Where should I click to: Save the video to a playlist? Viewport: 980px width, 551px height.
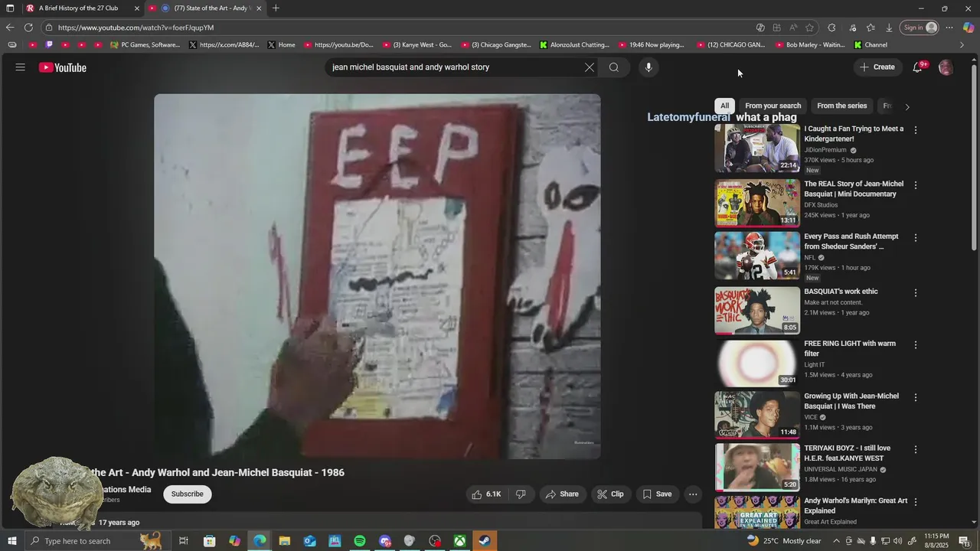pos(657,494)
